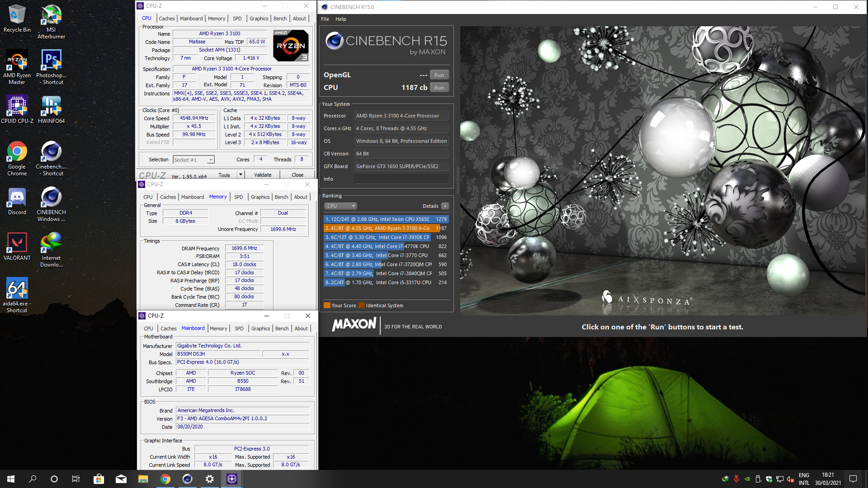Click the DRAM Frequency value 1699.6 MHz
This screenshot has height=488, width=868.
pyautogui.click(x=244, y=248)
